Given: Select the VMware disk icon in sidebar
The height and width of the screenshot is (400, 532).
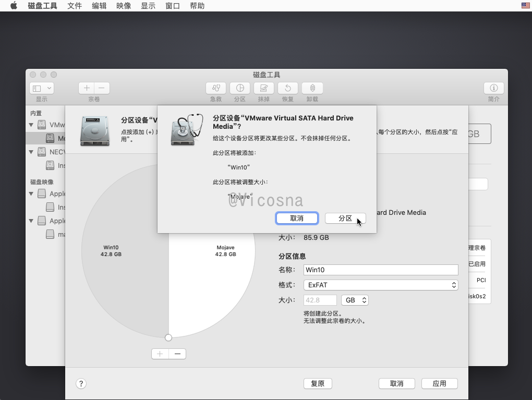Looking at the screenshot, I should (x=42, y=125).
